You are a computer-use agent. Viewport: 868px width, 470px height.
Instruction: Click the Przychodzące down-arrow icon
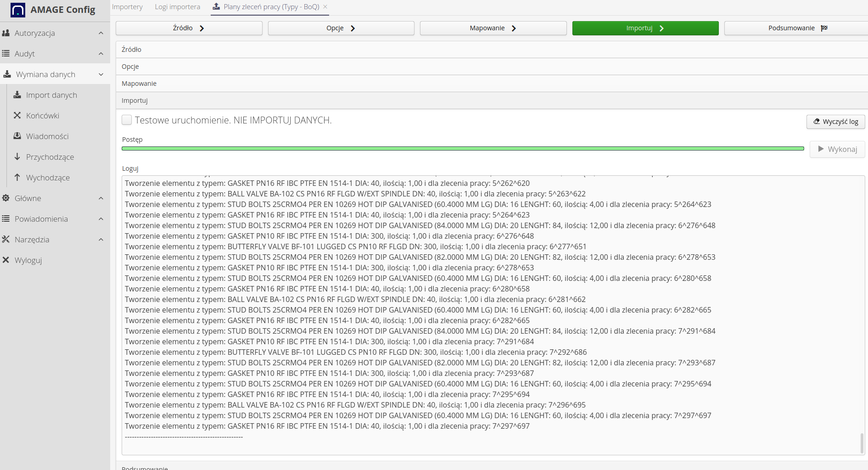pyautogui.click(x=17, y=157)
